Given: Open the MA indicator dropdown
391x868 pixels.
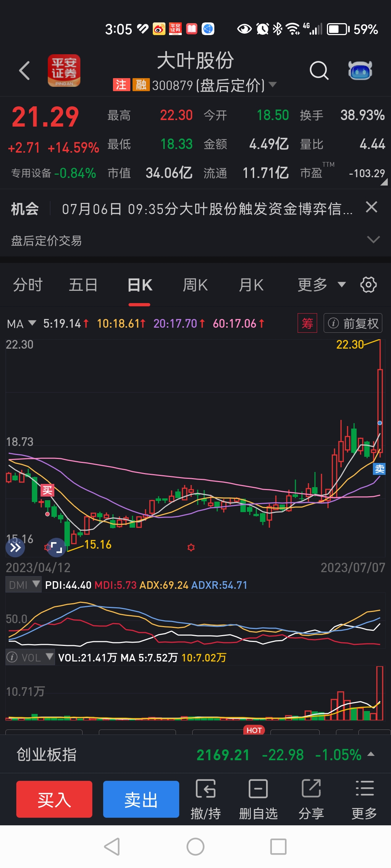Looking at the screenshot, I should point(21,324).
